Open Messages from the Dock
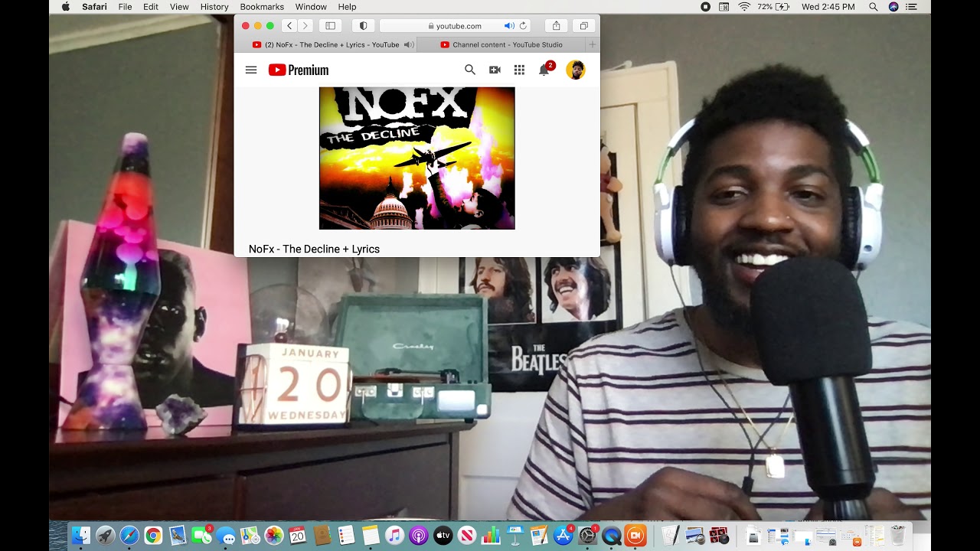This screenshot has height=551, width=980. (226, 536)
